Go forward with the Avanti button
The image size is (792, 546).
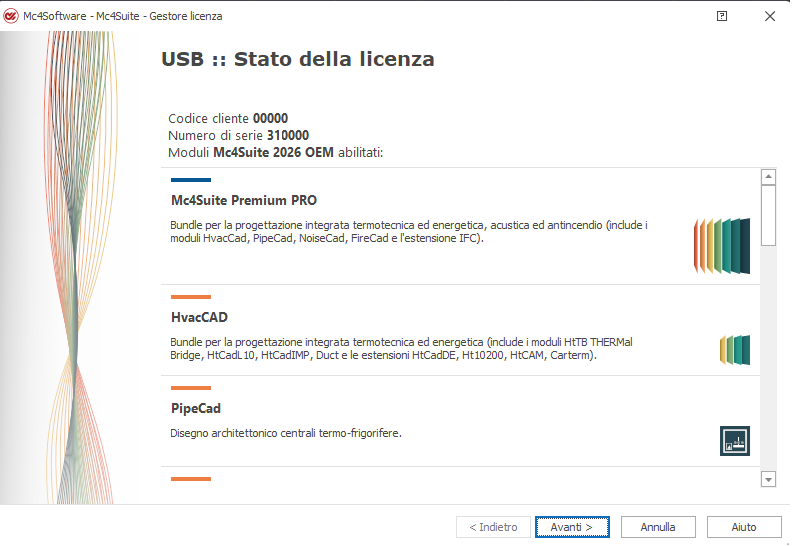click(x=572, y=527)
